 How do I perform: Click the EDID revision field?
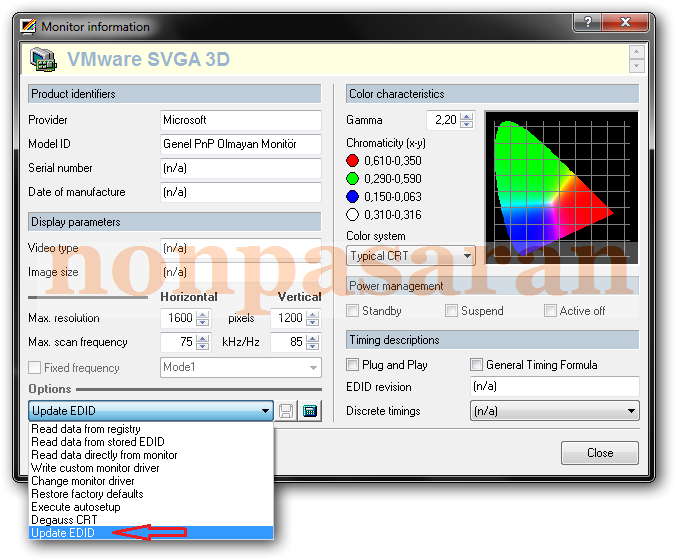coord(554,386)
